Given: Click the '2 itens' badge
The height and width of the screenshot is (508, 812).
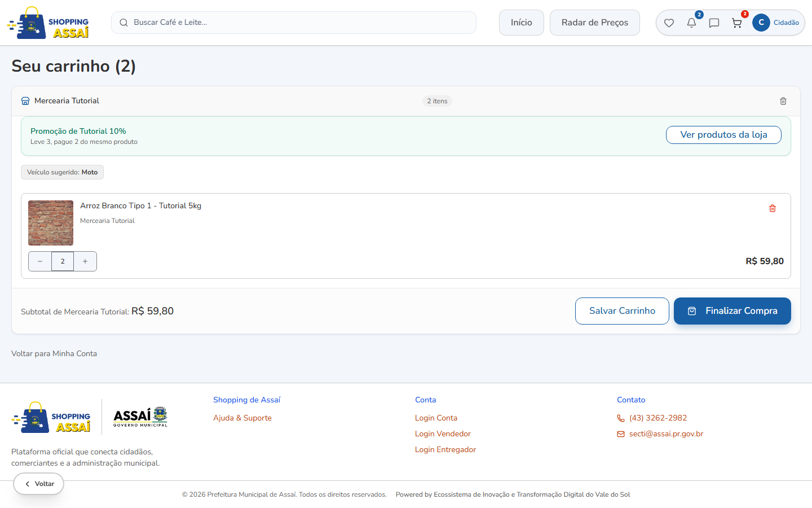Looking at the screenshot, I should coord(437,101).
